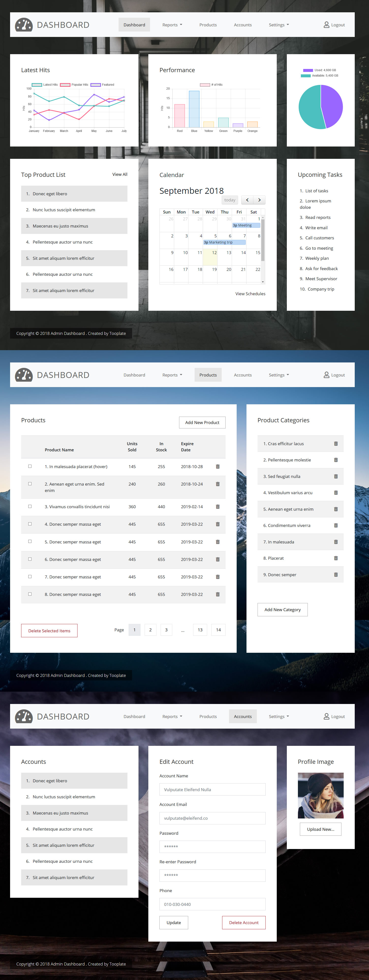Click Add New Category button

coord(282,609)
